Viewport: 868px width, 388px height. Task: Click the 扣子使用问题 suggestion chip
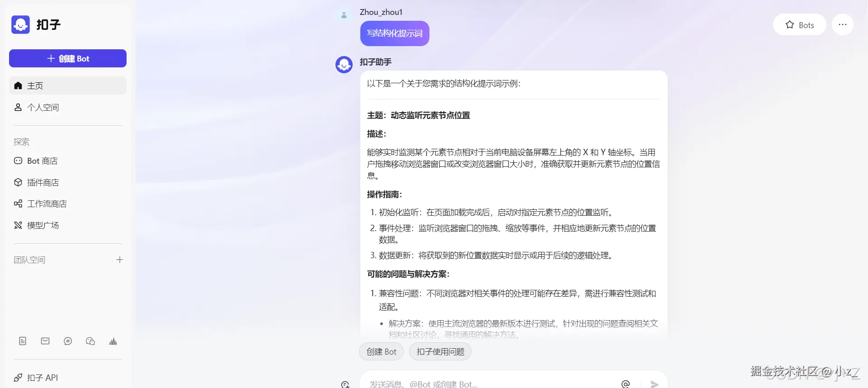[440, 352]
